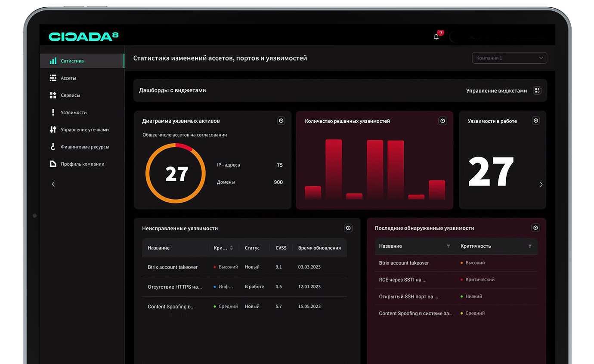Viewport: 594px width, 364px height.
Task: Filter the Название column in latest vulnerabilities
Action: (449, 246)
